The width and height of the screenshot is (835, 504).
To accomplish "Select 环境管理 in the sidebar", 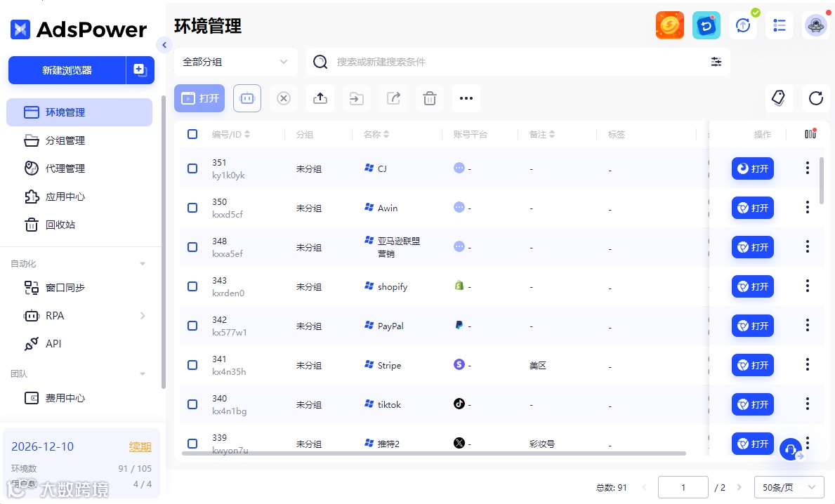I will tap(79, 112).
